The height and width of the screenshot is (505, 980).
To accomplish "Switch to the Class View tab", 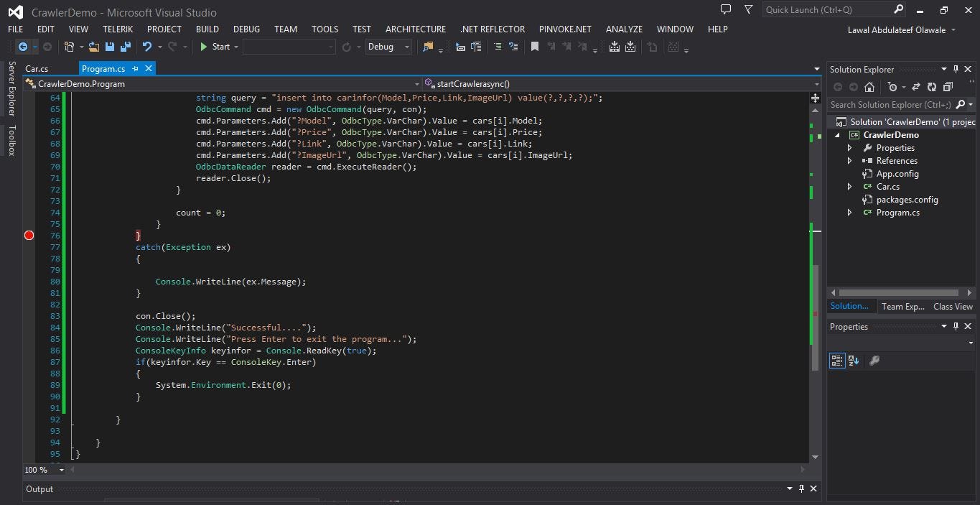I will tap(953, 307).
